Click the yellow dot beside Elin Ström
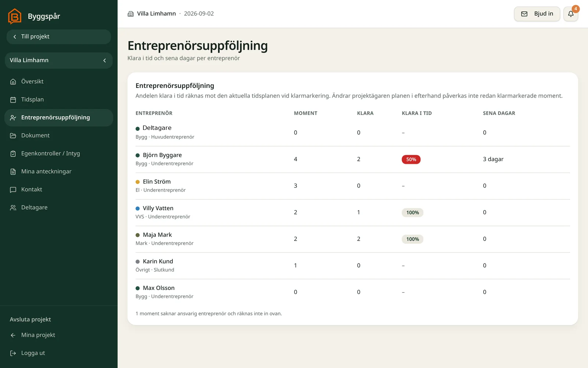 138,182
